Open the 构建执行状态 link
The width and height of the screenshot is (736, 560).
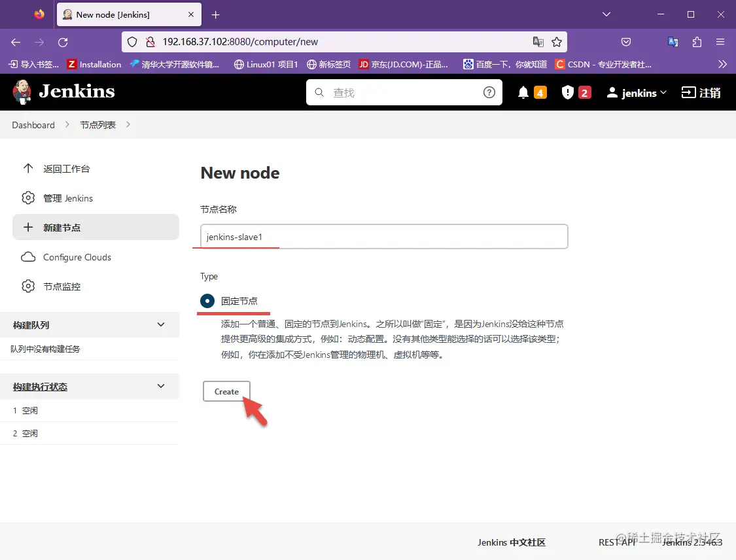pyautogui.click(x=40, y=387)
